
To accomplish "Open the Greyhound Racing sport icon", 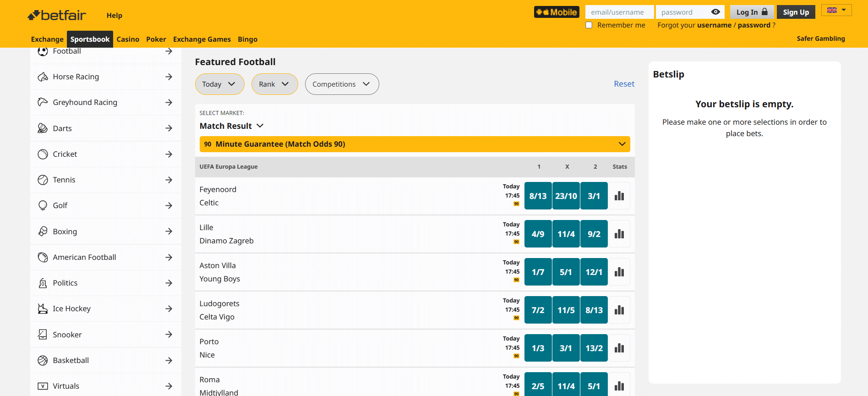I will tap(43, 102).
